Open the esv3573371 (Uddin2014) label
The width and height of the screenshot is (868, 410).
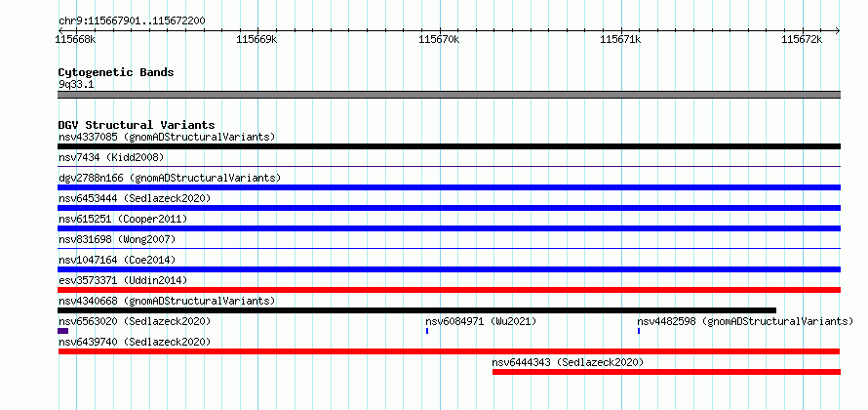[123, 280]
